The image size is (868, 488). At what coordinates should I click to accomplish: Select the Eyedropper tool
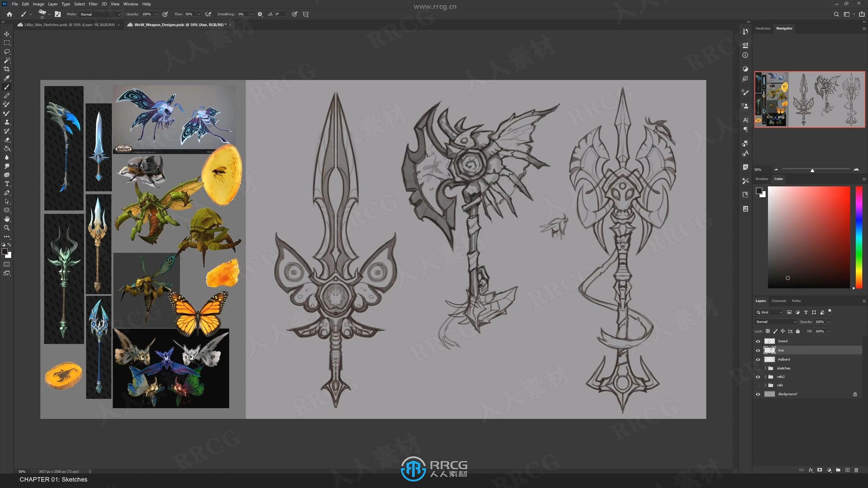(x=7, y=78)
